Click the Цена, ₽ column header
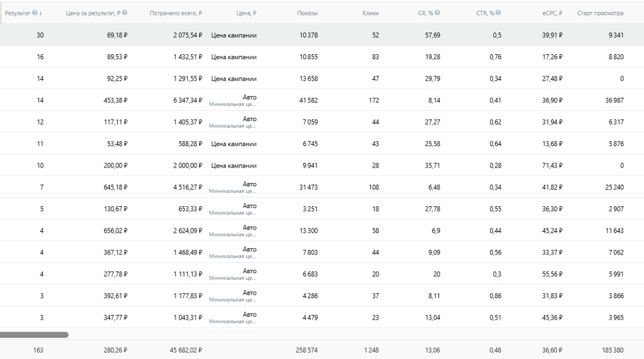 [246, 13]
